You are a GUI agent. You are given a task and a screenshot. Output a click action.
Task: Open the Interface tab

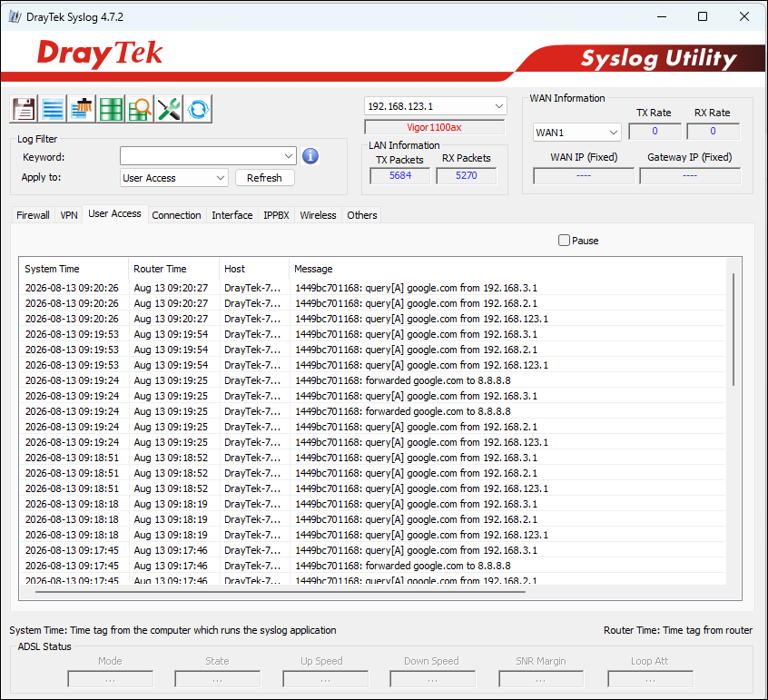click(x=232, y=215)
